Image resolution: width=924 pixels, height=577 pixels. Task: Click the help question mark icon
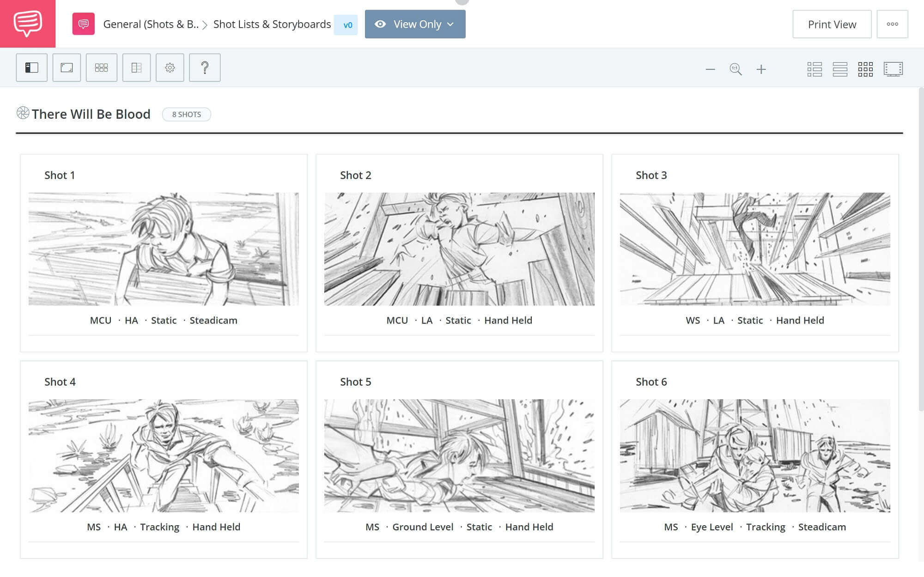click(x=206, y=67)
